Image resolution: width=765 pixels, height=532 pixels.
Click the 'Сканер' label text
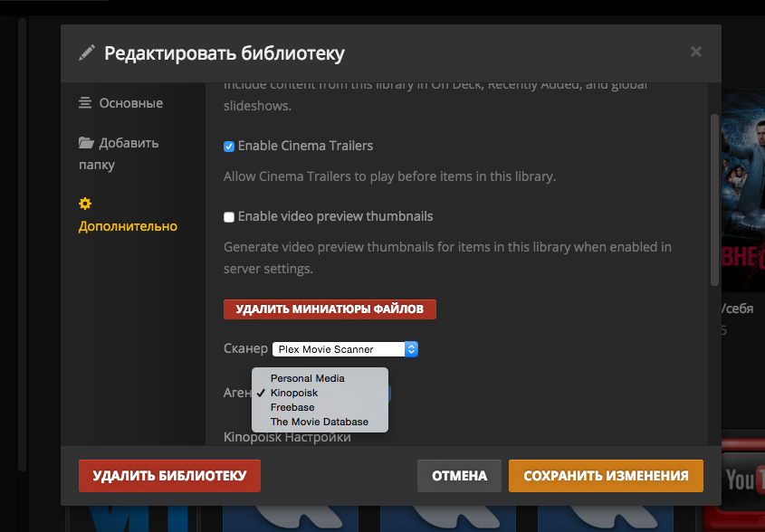[x=245, y=348]
